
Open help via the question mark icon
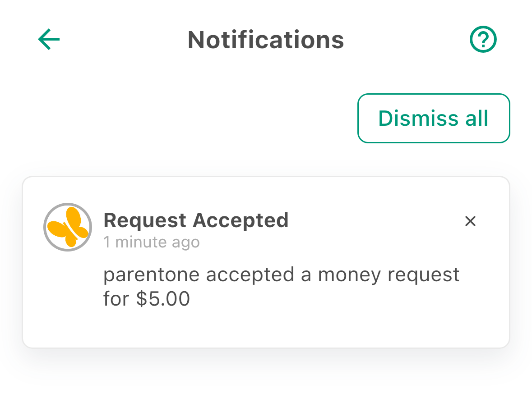click(x=483, y=39)
